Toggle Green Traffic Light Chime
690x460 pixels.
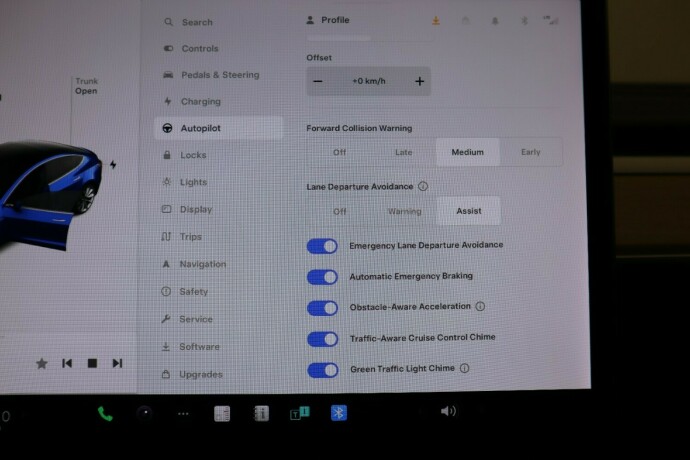(322, 370)
